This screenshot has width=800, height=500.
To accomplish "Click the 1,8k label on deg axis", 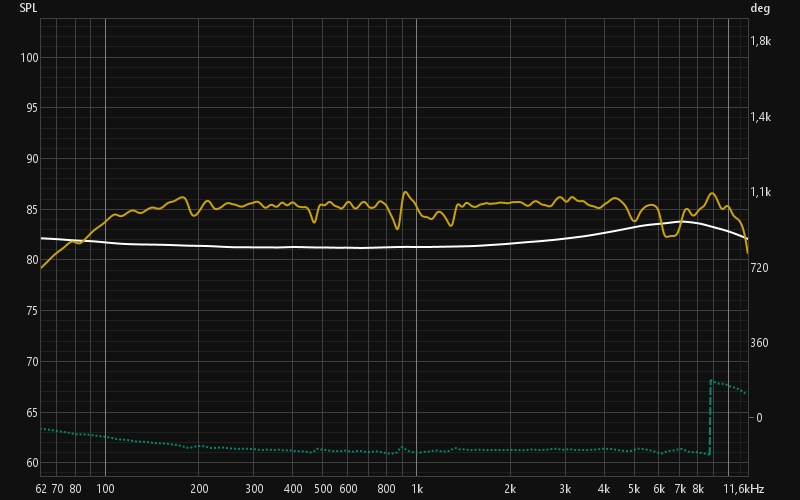I will [x=760, y=41].
